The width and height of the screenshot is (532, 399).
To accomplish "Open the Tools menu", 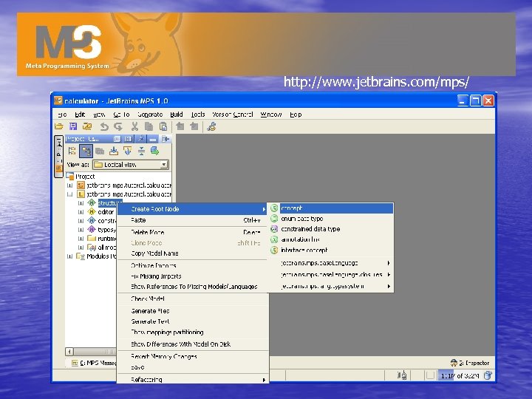I will [198, 115].
